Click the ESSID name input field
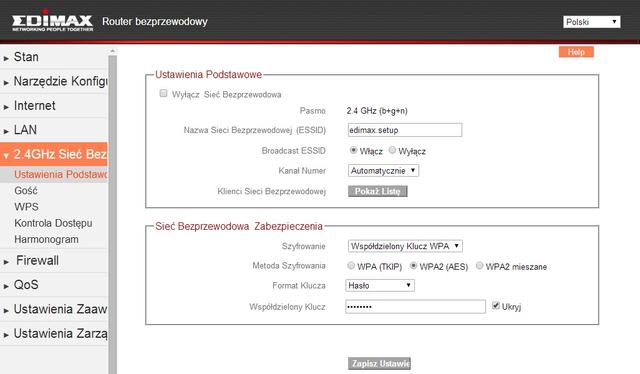Screen dimensions: 640x374 tap(404, 130)
